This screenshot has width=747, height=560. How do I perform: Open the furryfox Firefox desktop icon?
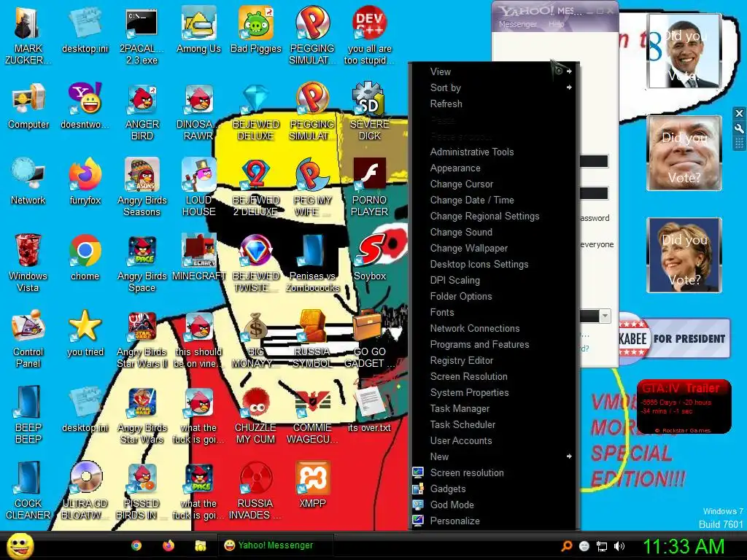pyautogui.click(x=85, y=182)
